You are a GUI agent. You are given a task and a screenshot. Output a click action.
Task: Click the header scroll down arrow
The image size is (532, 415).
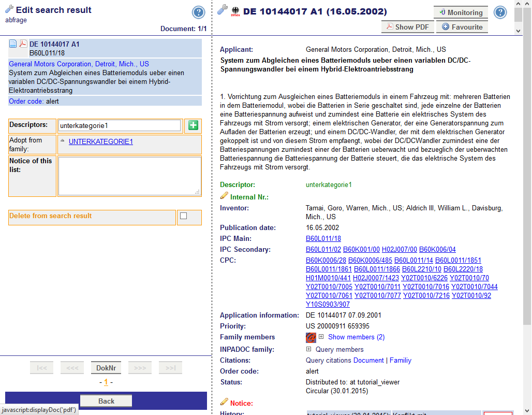[518, 31]
